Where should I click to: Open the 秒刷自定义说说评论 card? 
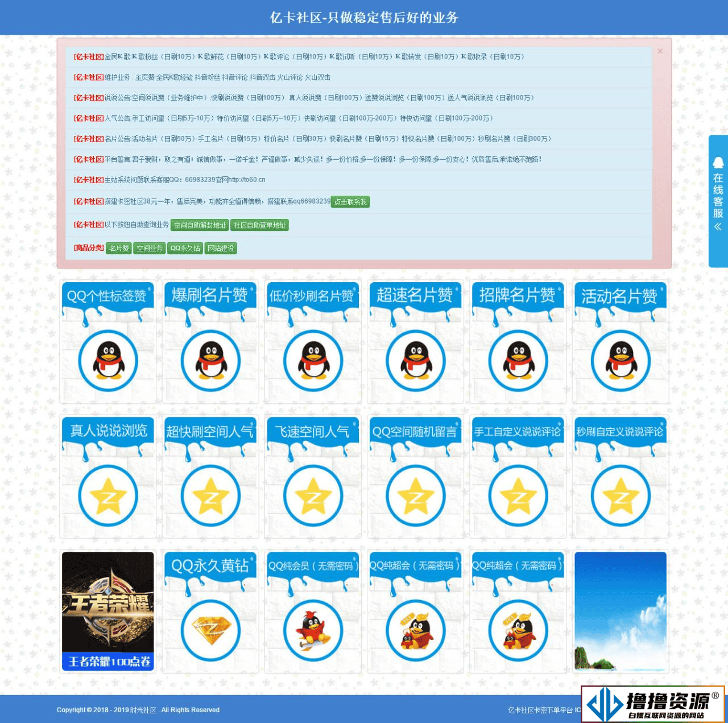coord(621,477)
